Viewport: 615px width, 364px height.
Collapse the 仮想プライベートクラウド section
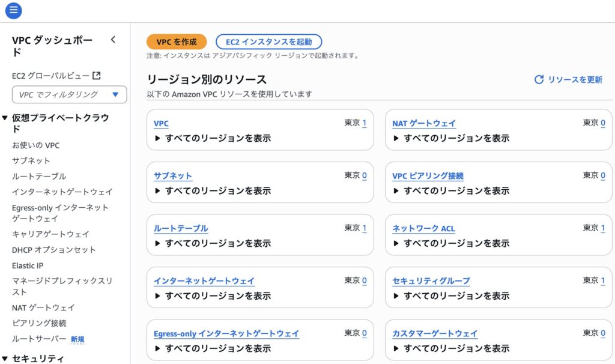pyautogui.click(x=5, y=118)
